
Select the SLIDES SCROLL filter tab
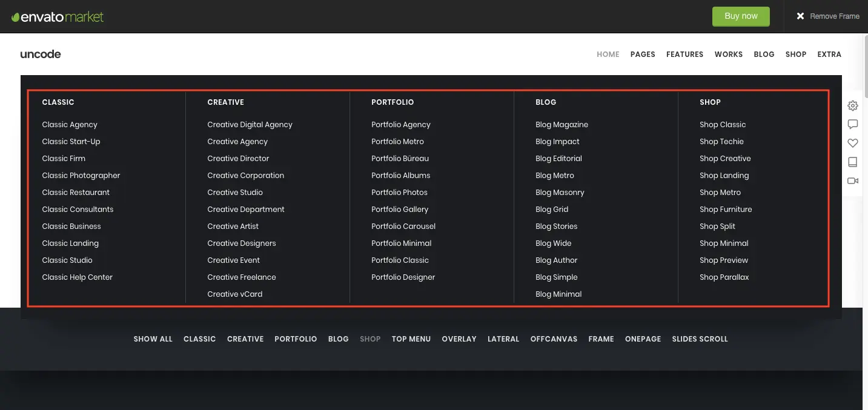pyautogui.click(x=700, y=339)
